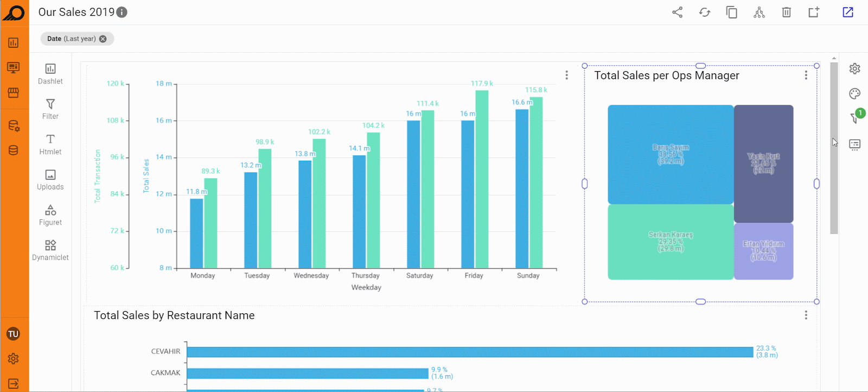Open Total Sales by Restaurant Name options menu
Viewport: 868px width, 392px height.
pos(806,315)
